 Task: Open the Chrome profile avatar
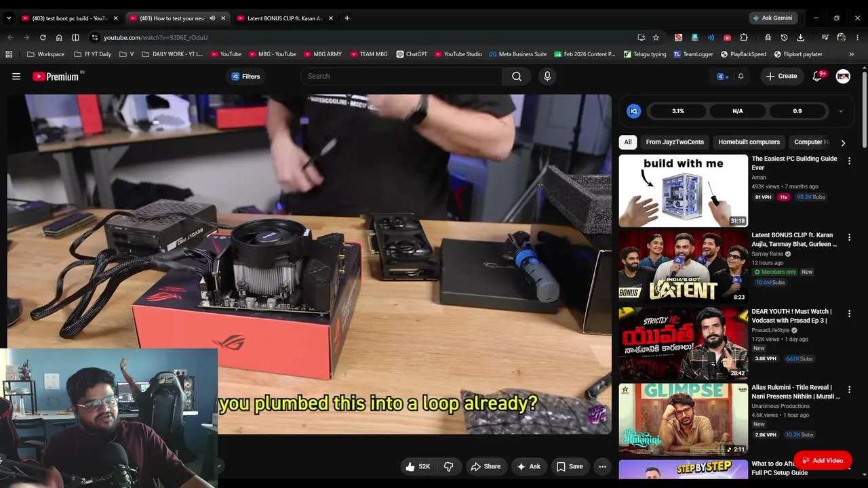pos(841,37)
